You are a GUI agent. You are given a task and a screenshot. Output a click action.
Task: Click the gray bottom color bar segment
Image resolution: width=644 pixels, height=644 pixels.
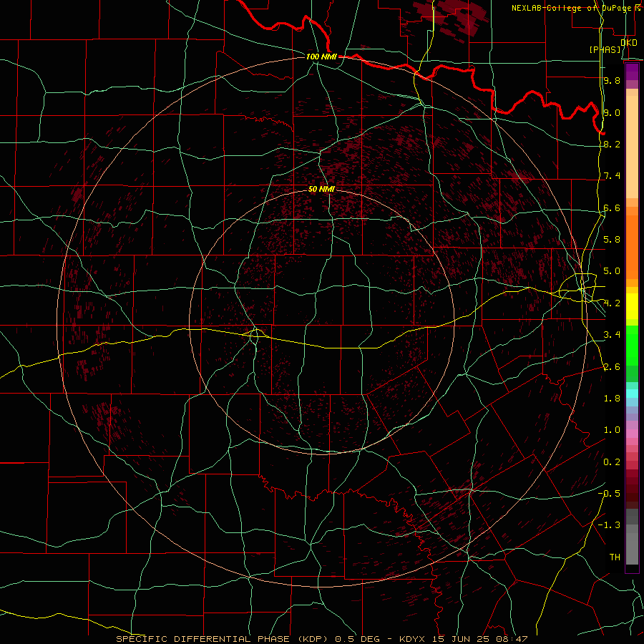tap(632, 548)
